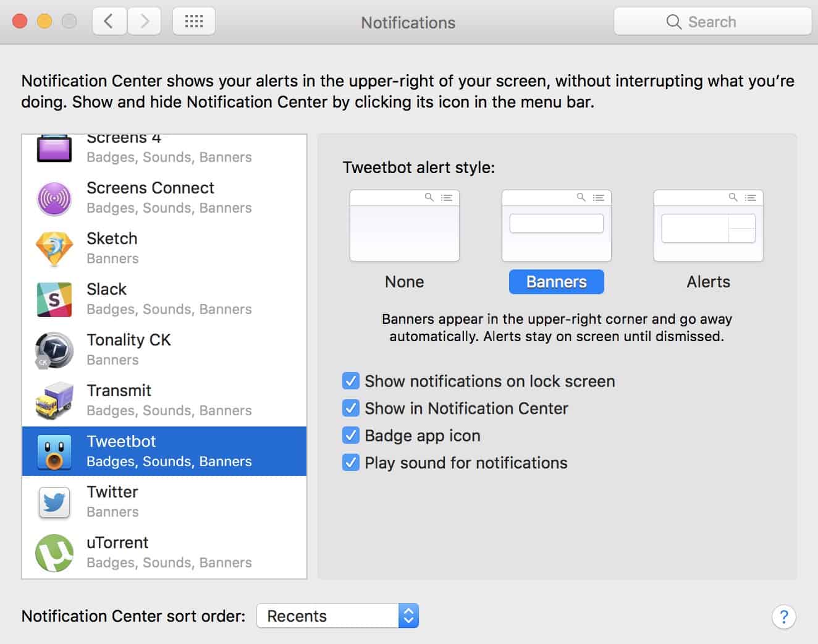Select Tonality CK in the list
Image resolution: width=818 pixels, height=644 pixels.
pos(164,350)
